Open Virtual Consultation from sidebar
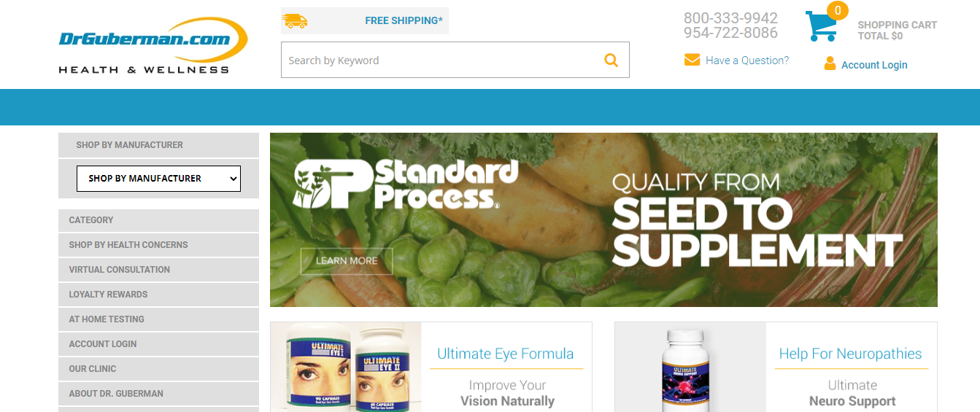Screen dimensions: 980x412 (x=158, y=270)
